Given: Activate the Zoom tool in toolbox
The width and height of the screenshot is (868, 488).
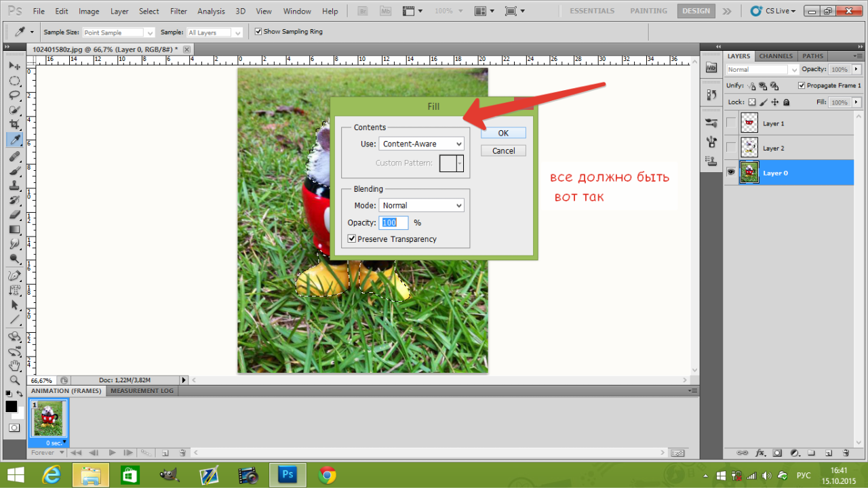Looking at the screenshot, I should [14, 380].
